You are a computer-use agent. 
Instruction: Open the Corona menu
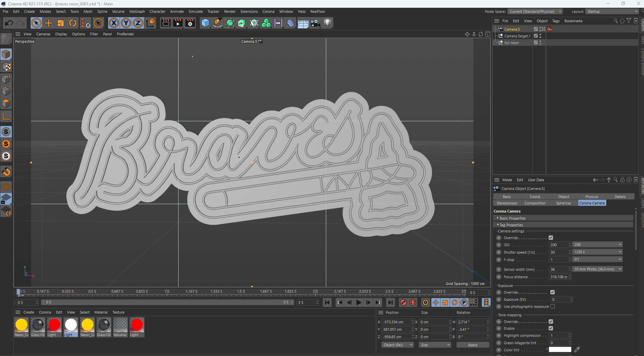268,11
